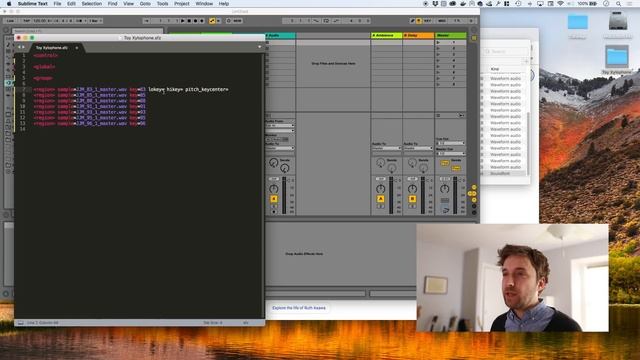Click the Drop Audio Effects Here area
The width and height of the screenshot is (640, 360).
click(304, 254)
